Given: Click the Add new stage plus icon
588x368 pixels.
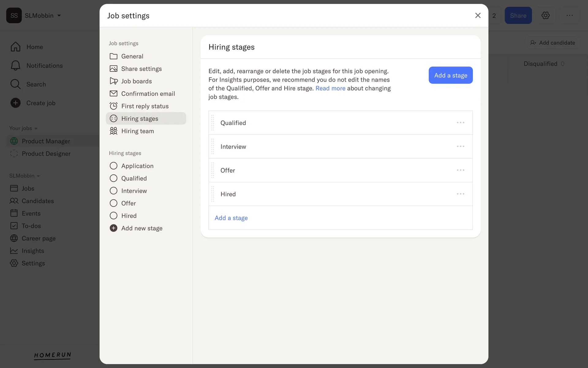Looking at the screenshot, I should tap(113, 228).
